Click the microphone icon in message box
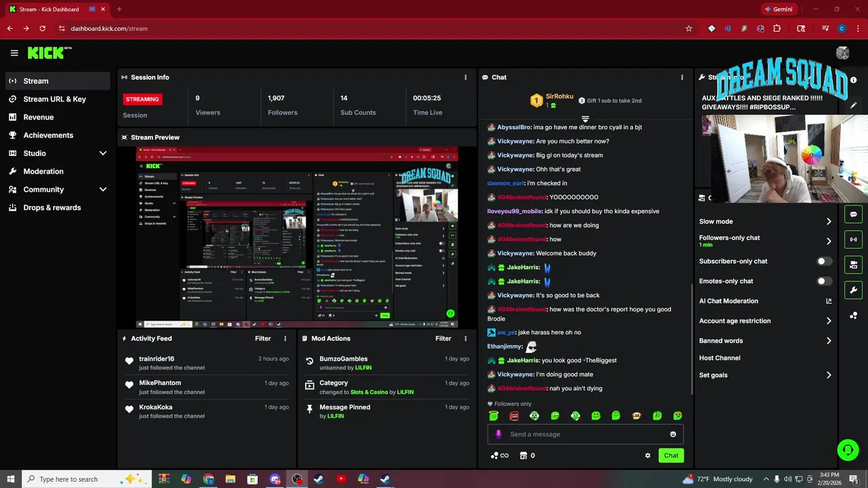Viewport: 868px width, 488px height. click(498, 434)
